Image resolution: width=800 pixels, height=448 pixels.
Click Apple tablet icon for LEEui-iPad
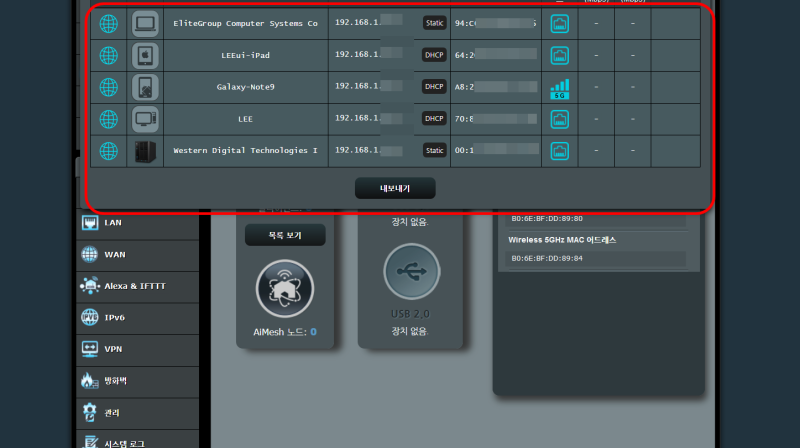point(145,56)
